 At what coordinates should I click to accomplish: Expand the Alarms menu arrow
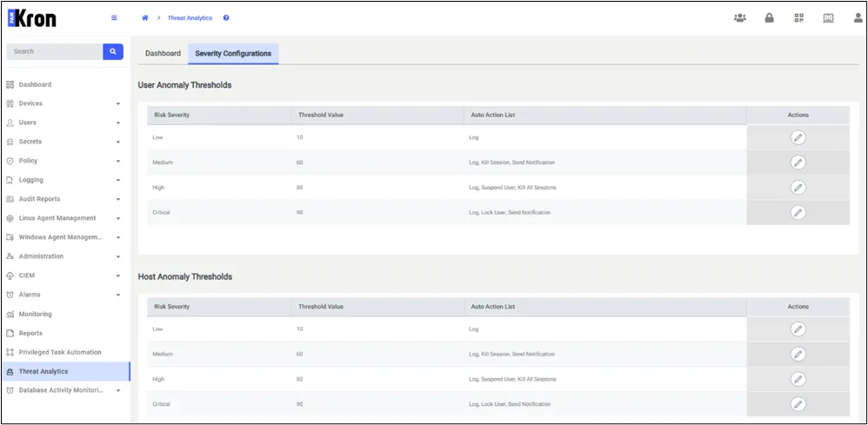coord(118,295)
